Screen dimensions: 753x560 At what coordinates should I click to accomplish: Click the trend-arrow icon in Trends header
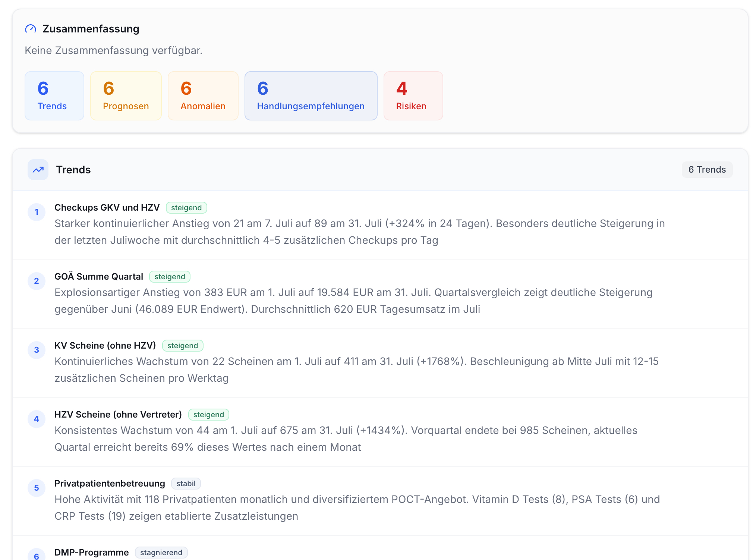pyautogui.click(x=38, y=170)
